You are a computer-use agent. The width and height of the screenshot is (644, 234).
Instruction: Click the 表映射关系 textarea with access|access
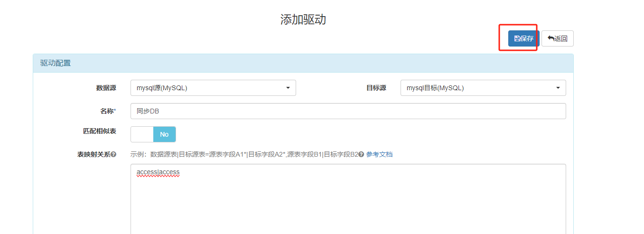348,199
